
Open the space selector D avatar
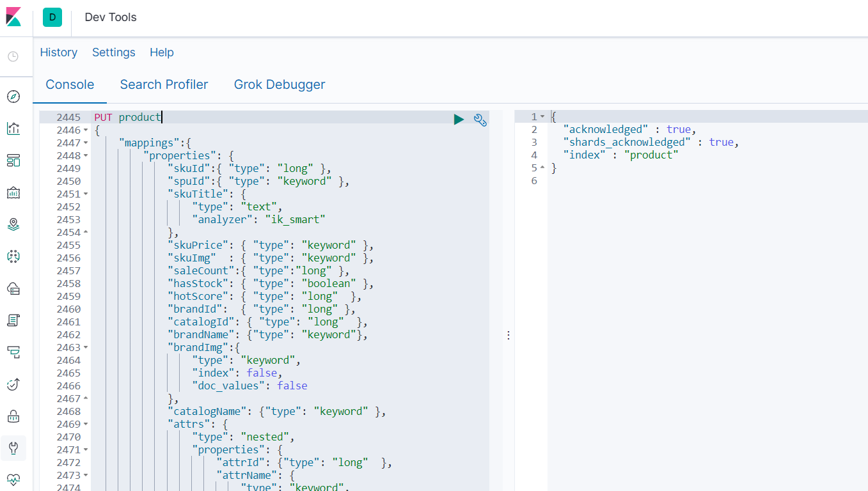tap(52, 17)
